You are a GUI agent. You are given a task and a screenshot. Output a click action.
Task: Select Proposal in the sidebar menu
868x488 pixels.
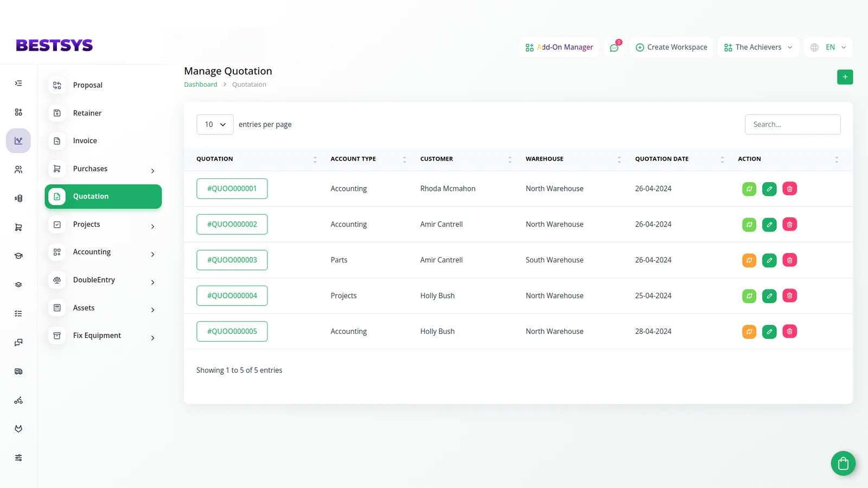click(x=87, y=85)
